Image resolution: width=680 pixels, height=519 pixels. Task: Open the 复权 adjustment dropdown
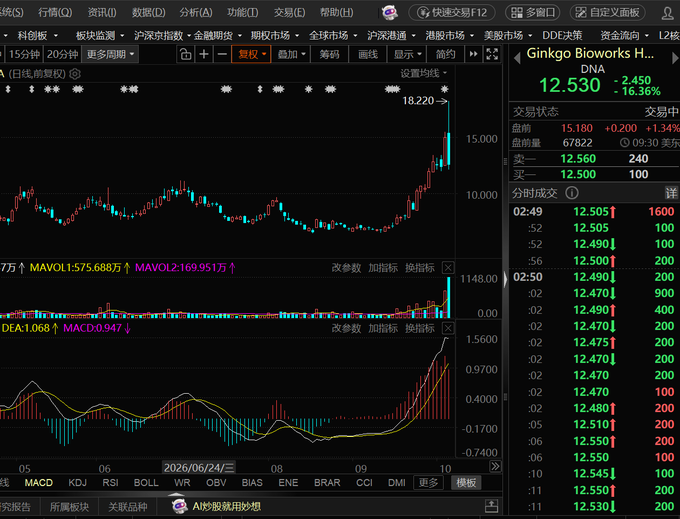pos(251,55)
